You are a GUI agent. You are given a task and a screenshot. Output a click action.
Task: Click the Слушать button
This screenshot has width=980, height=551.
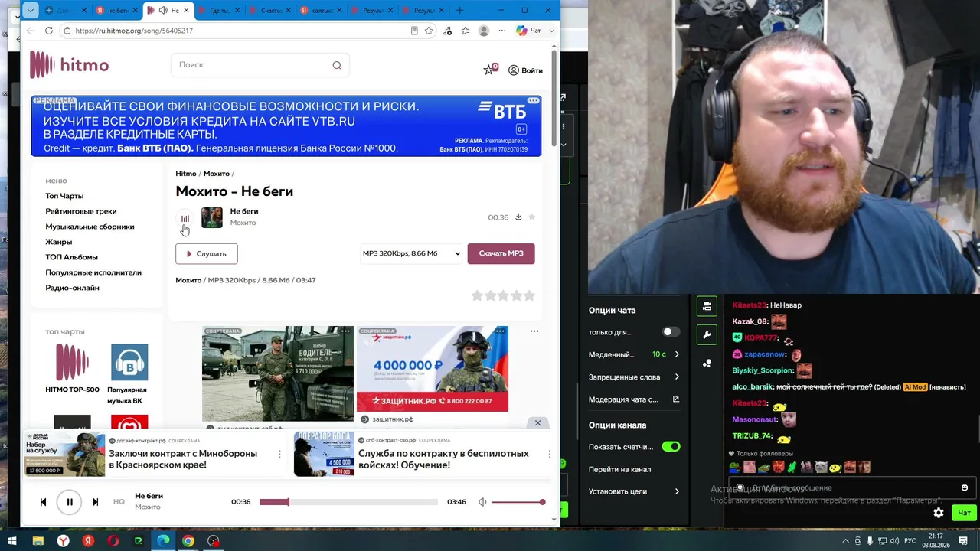pos(207,253)
